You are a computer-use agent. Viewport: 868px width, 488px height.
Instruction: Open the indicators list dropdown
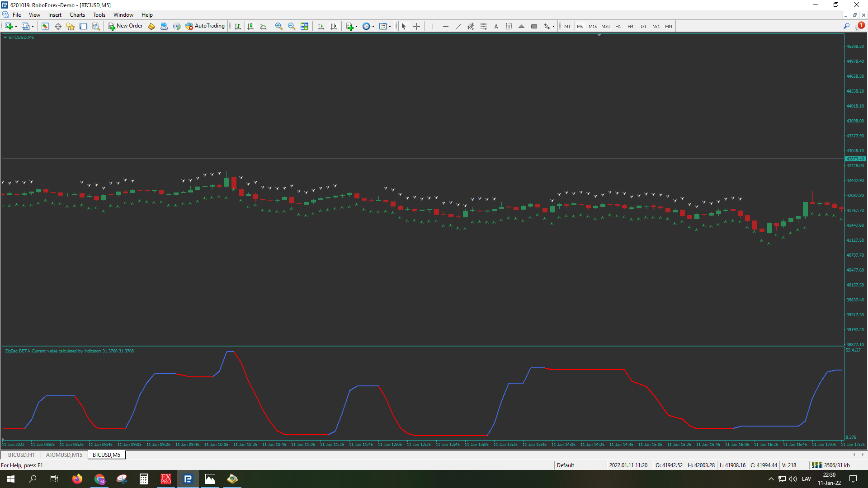click(357, 27)
